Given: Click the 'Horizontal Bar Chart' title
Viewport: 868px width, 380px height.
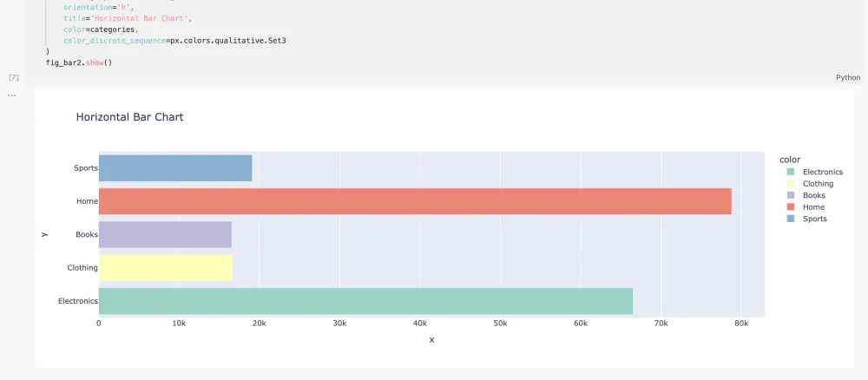Looking at the screenshot, I should click(x=129, y=117).
